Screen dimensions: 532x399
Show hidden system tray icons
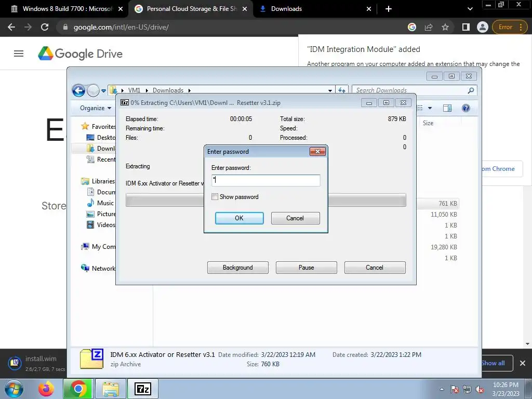(442, 389)
